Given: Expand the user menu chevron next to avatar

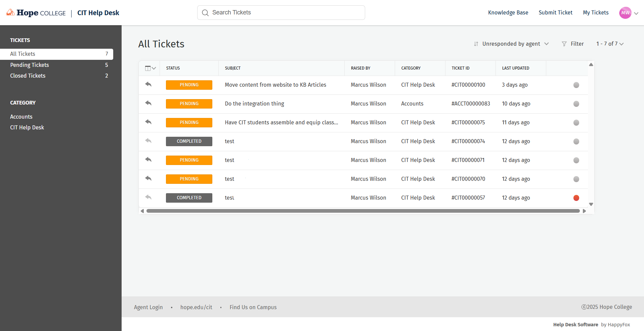Looking at the screenshot, I should point(636,13).
